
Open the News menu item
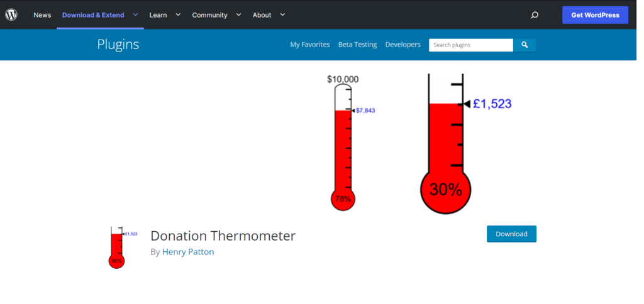click(x=42, y=15)
